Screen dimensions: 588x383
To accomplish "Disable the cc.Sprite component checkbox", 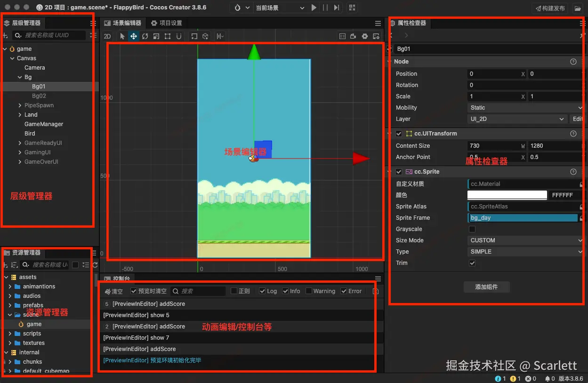I will pos(399,172).
